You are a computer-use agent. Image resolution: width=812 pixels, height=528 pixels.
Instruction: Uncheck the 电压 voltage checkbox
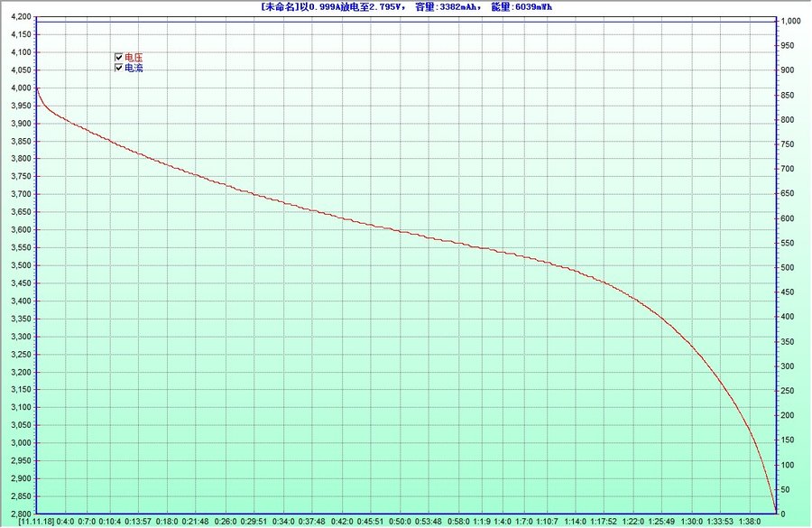[x=118, y=57]
